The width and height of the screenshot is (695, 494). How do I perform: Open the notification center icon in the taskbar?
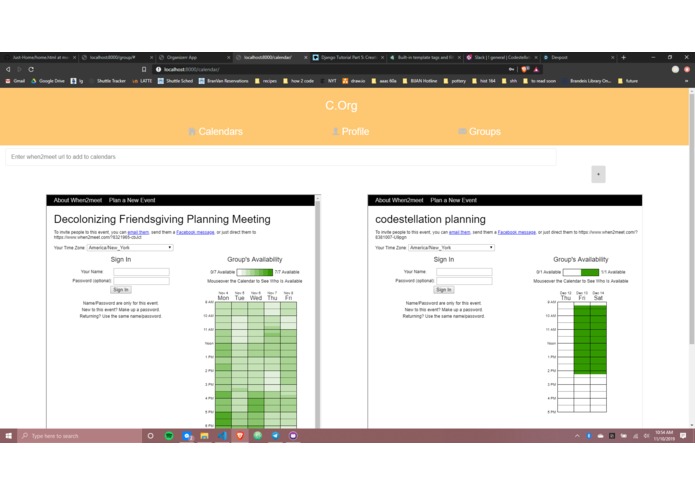pyautogui.click(x=683, y=436)
